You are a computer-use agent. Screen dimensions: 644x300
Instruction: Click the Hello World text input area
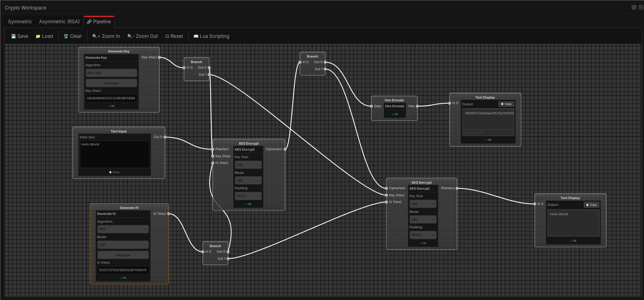click(x=115, y=154)
